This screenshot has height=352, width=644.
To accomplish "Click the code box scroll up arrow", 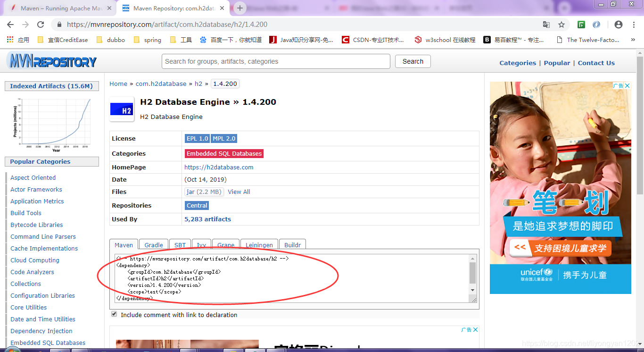I will 473,258.
